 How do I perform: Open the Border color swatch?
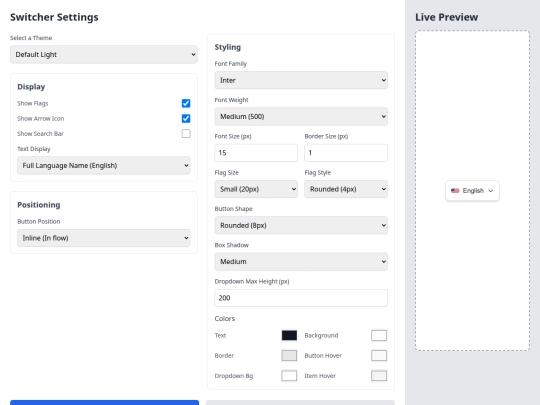(289, 355)
